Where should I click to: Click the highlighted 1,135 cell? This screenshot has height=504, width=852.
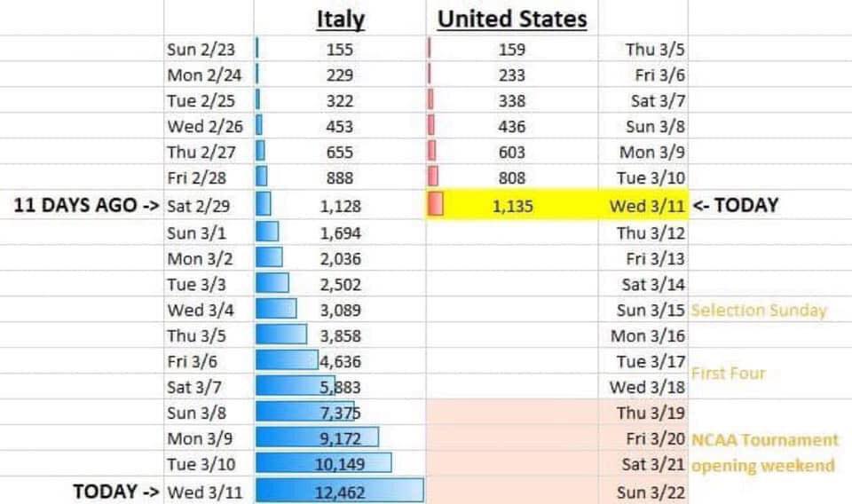point(512,205)
